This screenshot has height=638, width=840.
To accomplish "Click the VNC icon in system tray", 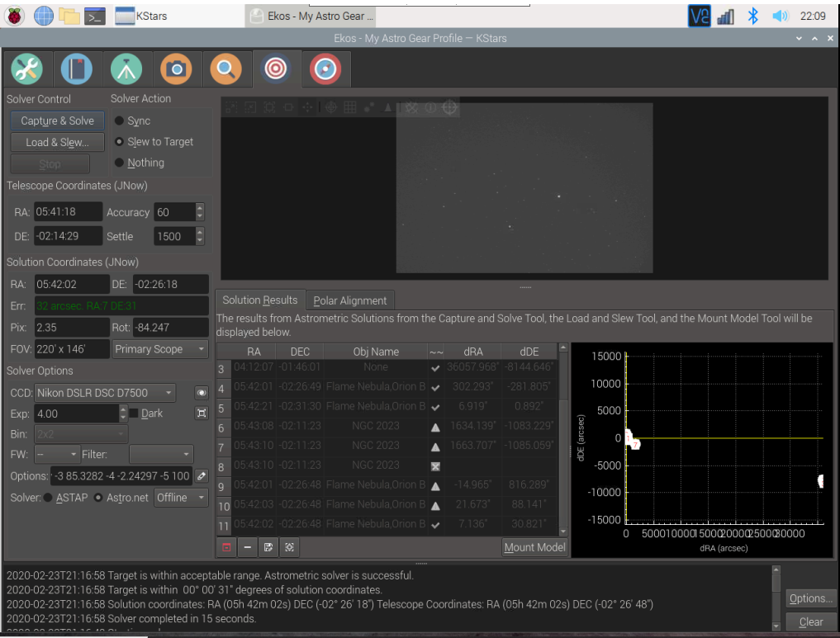I will [x=699, y=16].
